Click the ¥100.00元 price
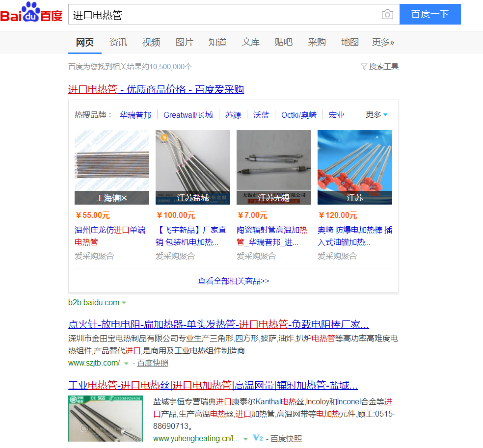The width and height of the screenshot is (483, 448). point(176,215)
